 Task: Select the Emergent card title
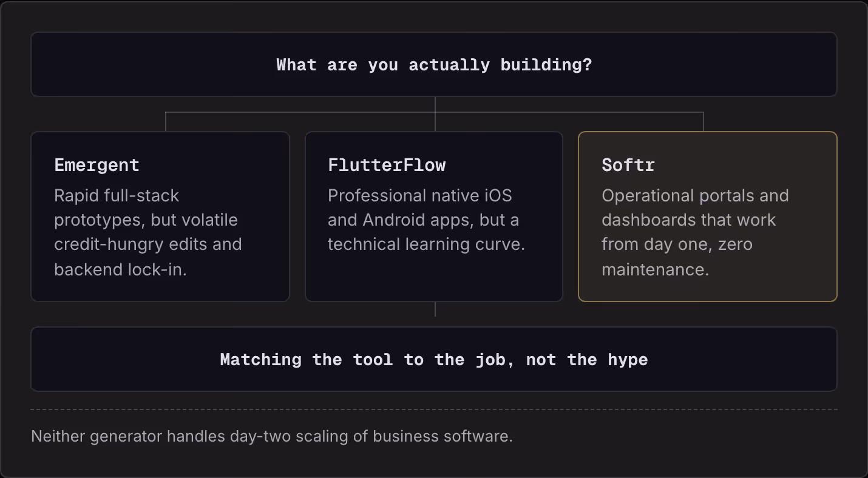97,165
